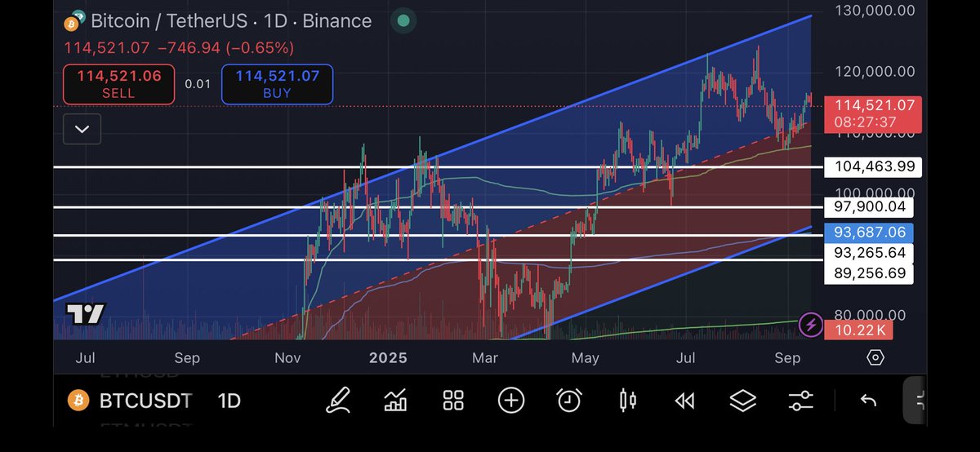Open the drawing tools pencil icon
The width and height of the screenshot is (980, 452).
[338, 400]
